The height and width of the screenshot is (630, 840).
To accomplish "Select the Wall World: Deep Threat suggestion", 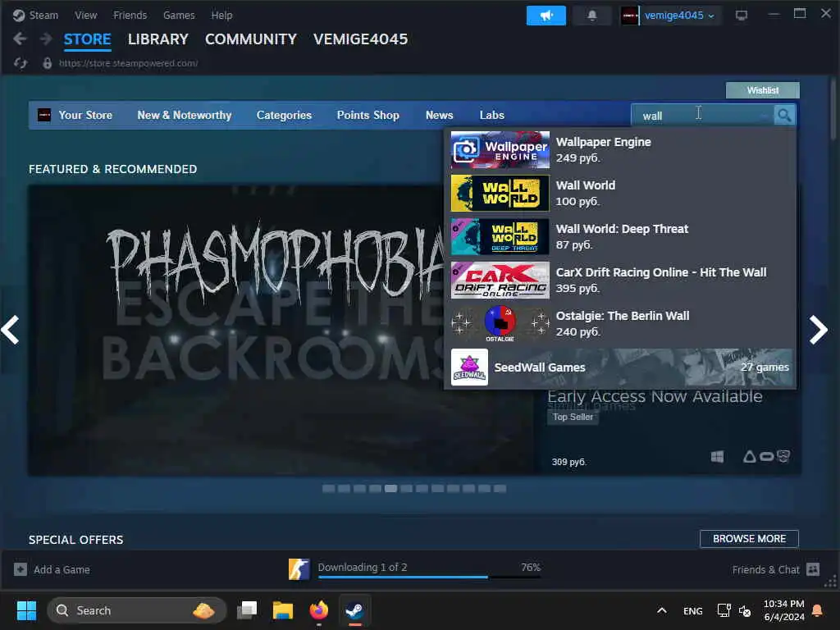I will [620, 236].
